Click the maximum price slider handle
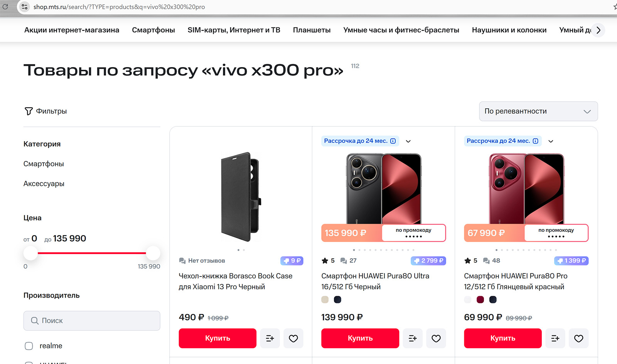Image resolution: width=617 pixels, height=364 pixels. pyautogui.click(x=153, y=253)
